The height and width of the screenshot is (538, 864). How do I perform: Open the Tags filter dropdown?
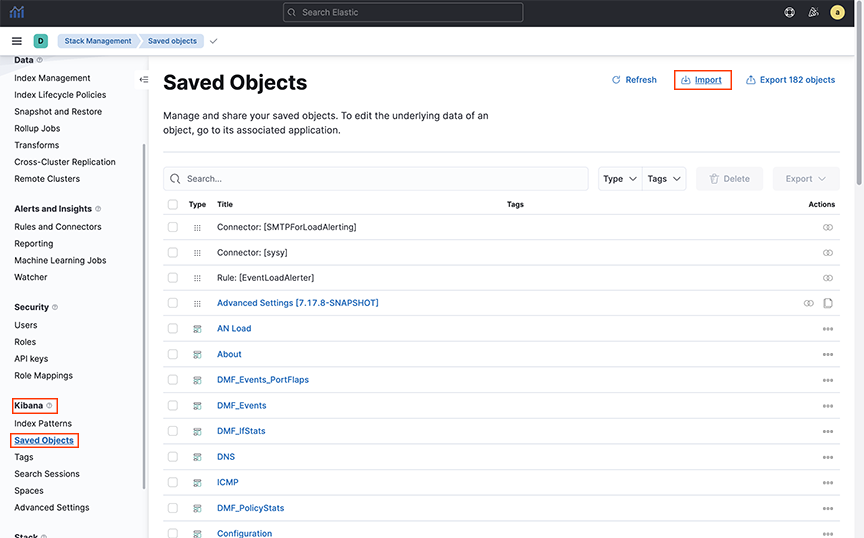664,179
